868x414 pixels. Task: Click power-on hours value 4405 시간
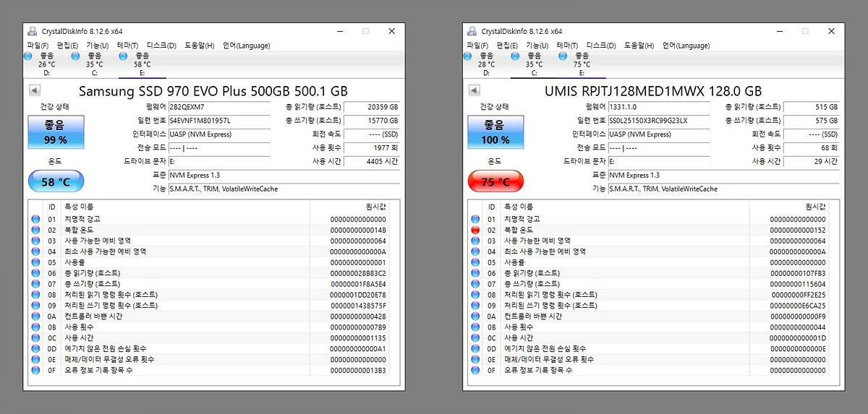click(x=372, y=162)
